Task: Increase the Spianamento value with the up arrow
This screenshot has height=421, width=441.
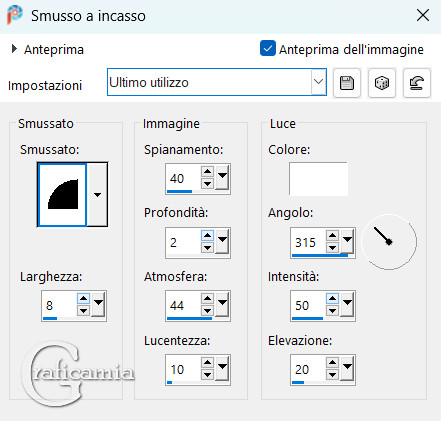Action: point(207,172)
